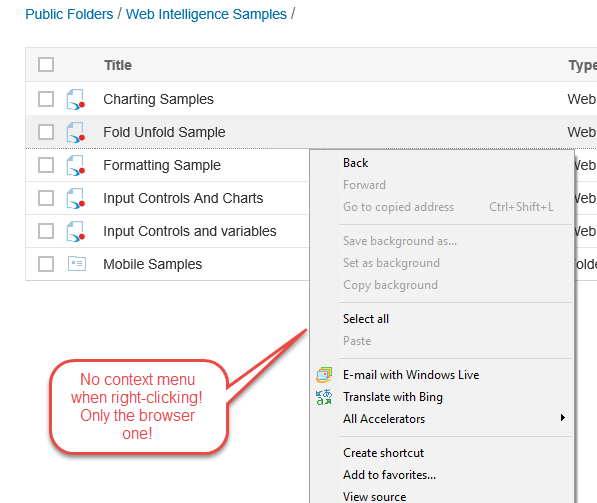The width and height of the screenshot is (597, 503).
Task: Click the Formatting Sample document icon
Action: point(76,165)
